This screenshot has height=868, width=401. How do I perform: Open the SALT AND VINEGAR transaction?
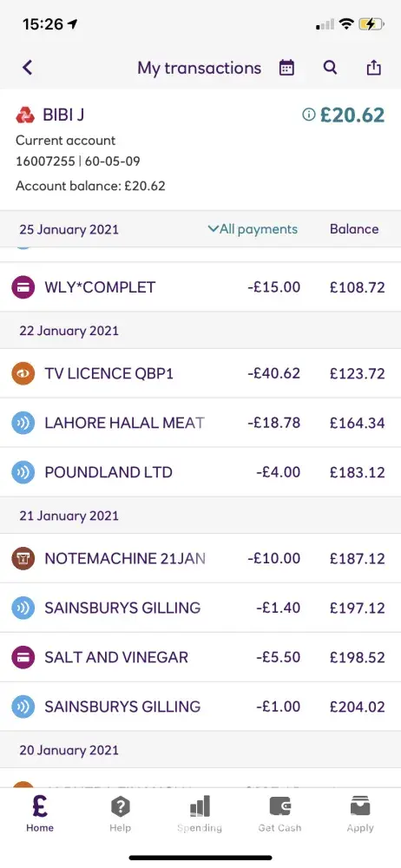coord(200,657)
